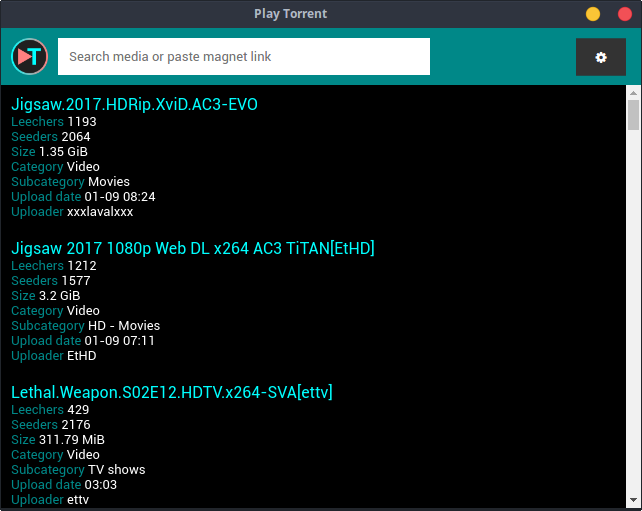The width and height of the screenshot is (642, 511).
Task: Open Lethal.Weapon.S02E12.HDTV.x264-SVA torrent
Action: (x=172, y=392)
